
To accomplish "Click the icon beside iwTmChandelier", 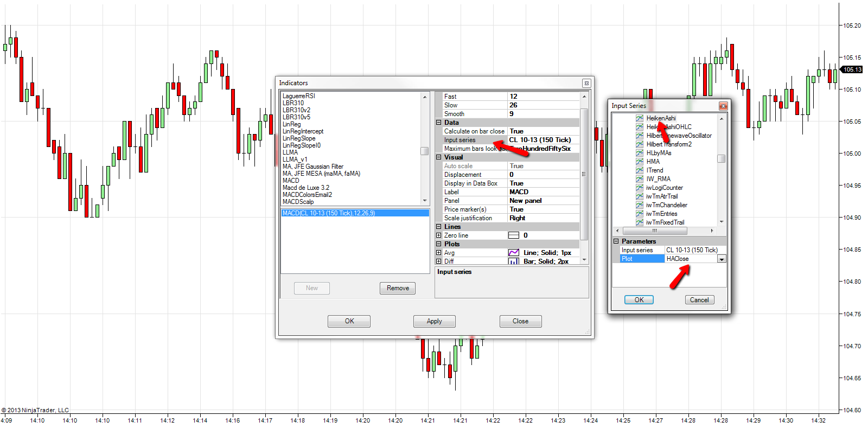I will coord(640,205).
